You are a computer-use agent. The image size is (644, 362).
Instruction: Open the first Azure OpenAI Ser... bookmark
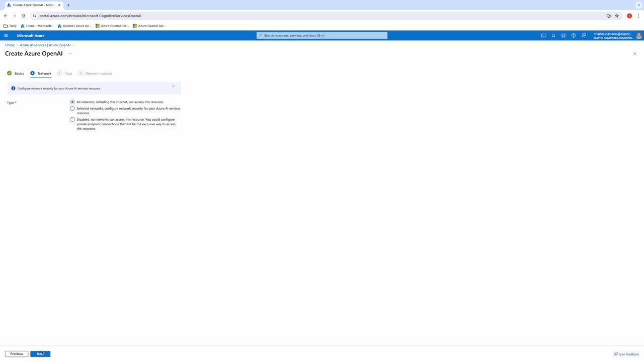(x=112, y=26)
